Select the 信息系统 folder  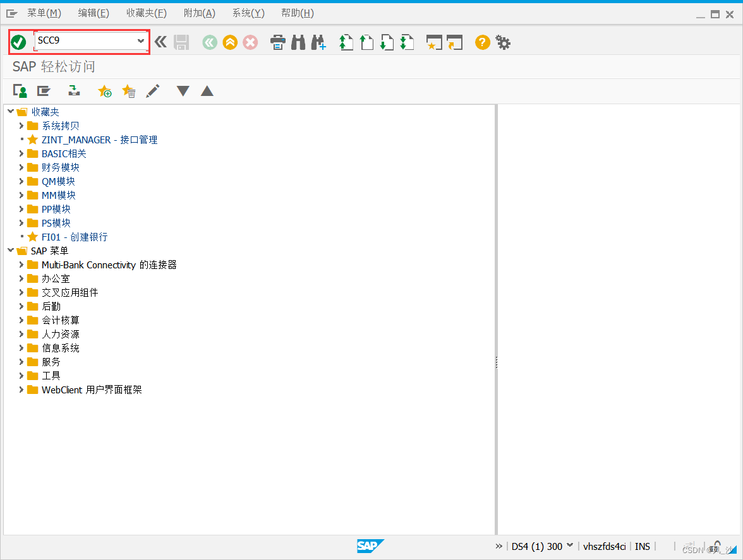point(60,348)
